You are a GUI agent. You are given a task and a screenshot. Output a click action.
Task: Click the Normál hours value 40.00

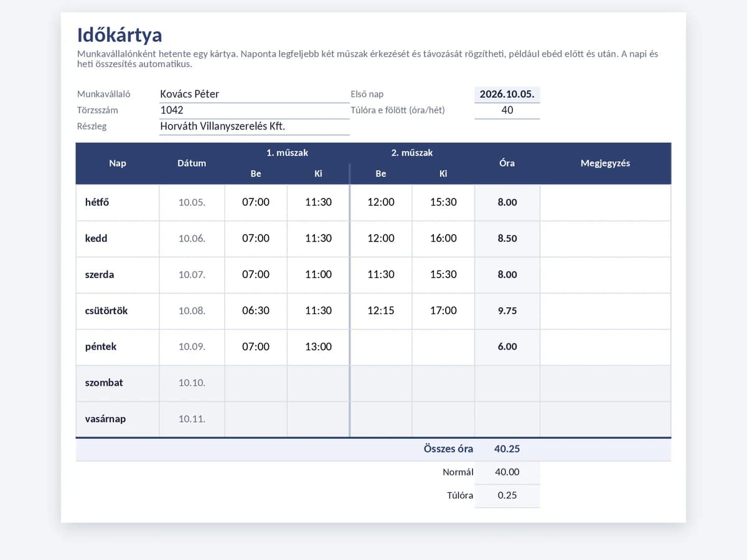507,472
